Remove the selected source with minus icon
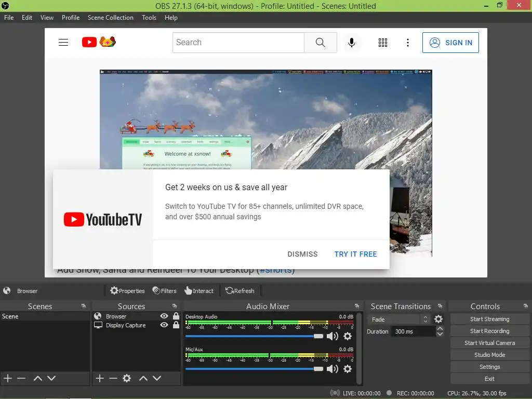 coord(113,378)
